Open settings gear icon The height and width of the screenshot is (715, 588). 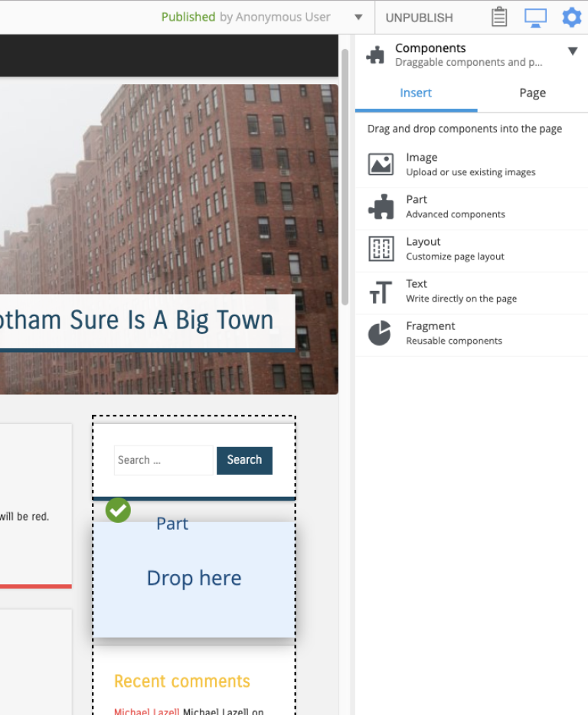[x=571, y=17]
